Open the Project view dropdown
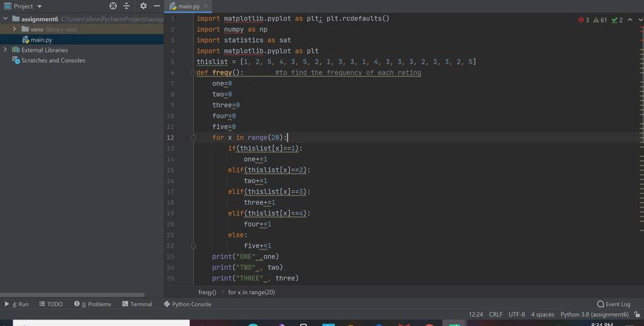Viewport: 644px width, 326px height. (40, 6)
